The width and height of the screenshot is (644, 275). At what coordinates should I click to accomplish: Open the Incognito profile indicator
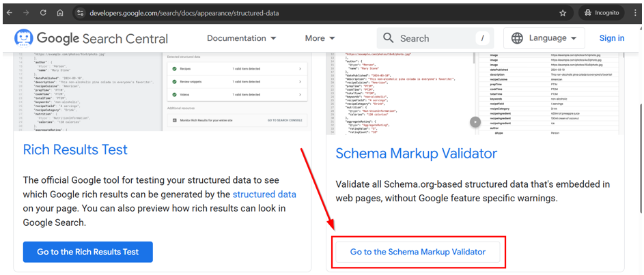point(602,13)
